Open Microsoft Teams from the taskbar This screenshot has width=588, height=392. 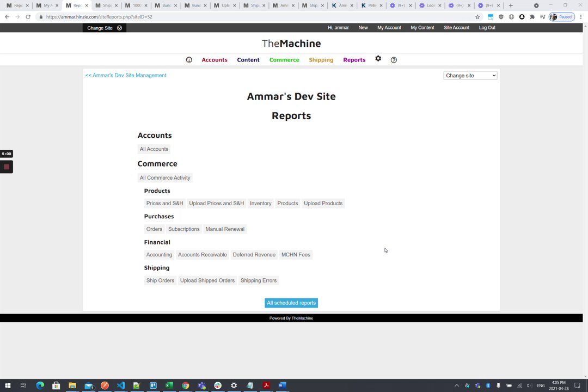coord(202,385)
